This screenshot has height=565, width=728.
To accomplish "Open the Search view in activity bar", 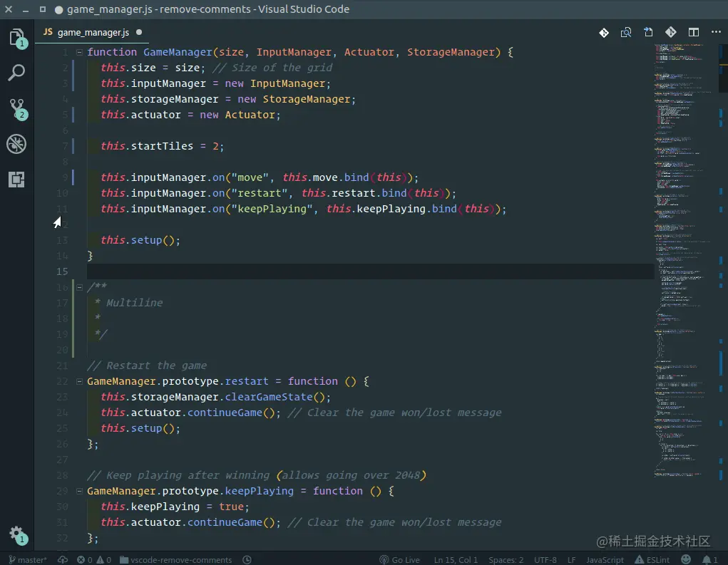I will click(x=16, y=73).
